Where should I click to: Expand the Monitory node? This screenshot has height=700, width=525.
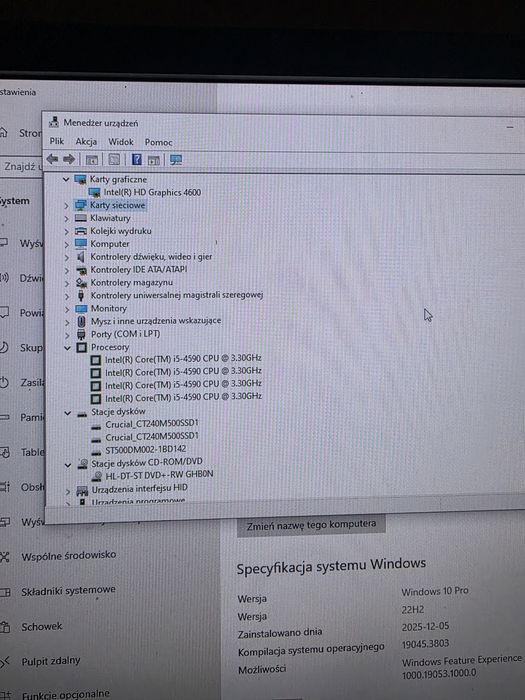(67, 309)
